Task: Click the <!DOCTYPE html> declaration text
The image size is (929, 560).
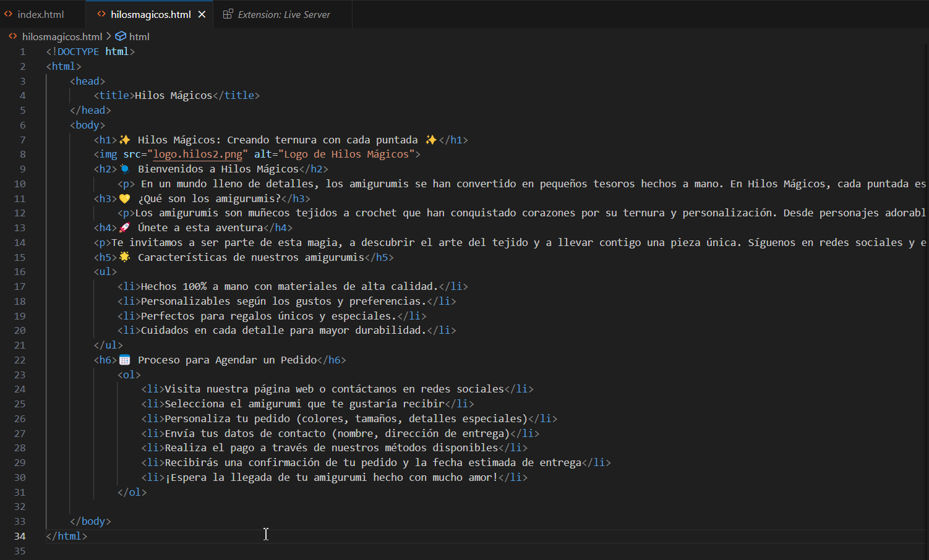Action: [90, 51]
